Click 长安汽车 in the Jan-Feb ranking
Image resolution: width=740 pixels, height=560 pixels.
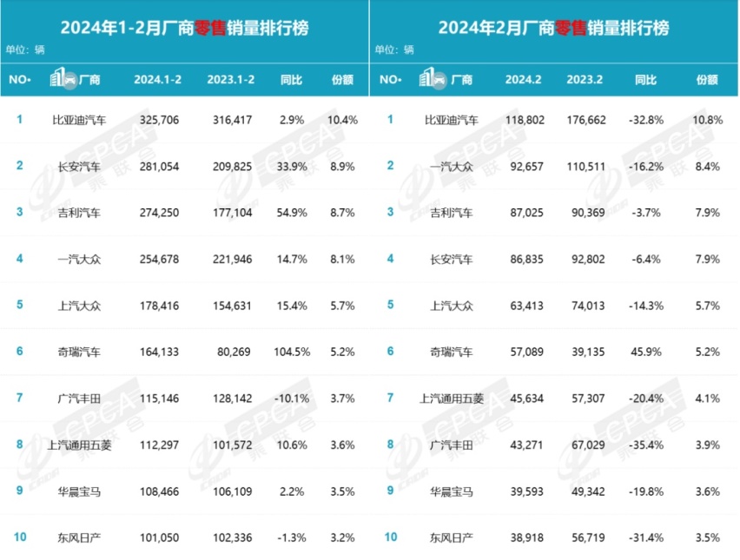pyautogui.click(x=79, y=167)
